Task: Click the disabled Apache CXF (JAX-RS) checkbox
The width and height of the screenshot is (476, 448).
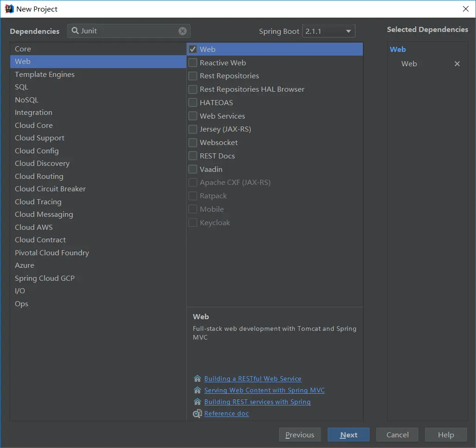Action: click(193, 183)
